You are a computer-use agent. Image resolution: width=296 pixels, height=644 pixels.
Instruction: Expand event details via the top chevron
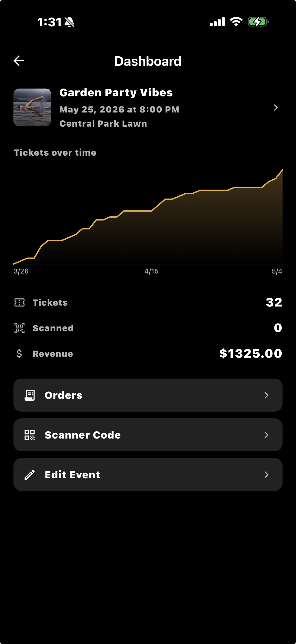point(276,108)
